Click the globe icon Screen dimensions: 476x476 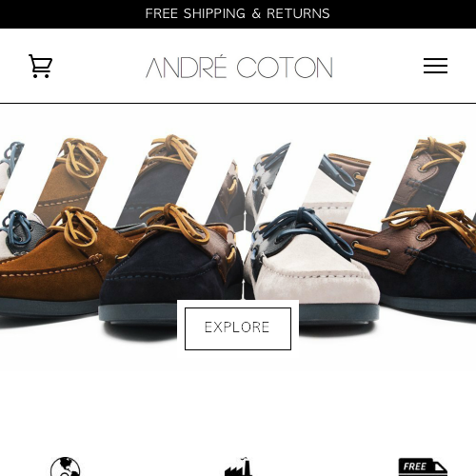pos(65,466)
